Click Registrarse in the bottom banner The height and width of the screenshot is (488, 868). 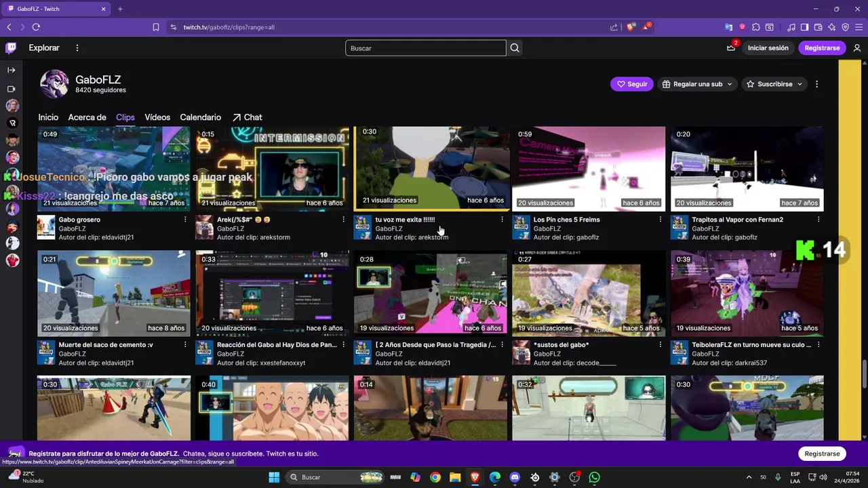(x=822, y=453)
